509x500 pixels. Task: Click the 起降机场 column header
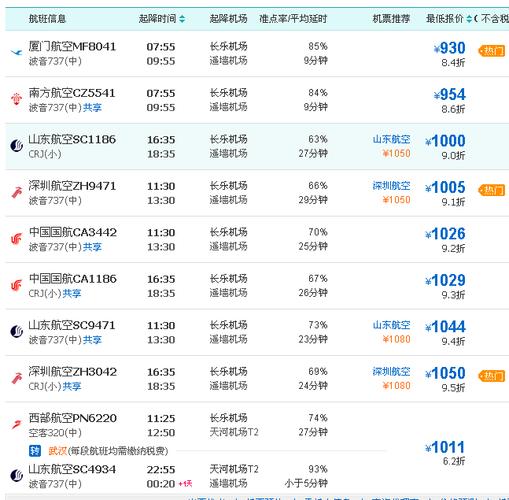pos(228,19)
